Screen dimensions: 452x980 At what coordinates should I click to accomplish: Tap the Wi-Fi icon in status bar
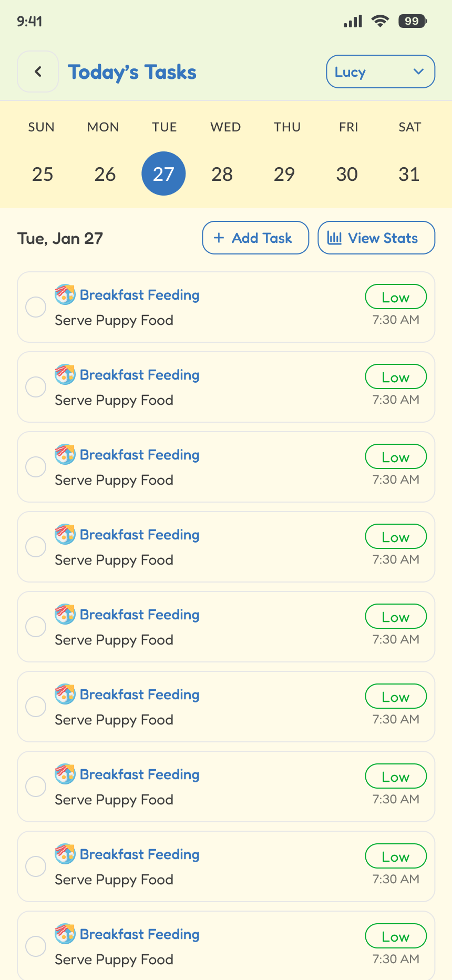(x=379, y=21)
